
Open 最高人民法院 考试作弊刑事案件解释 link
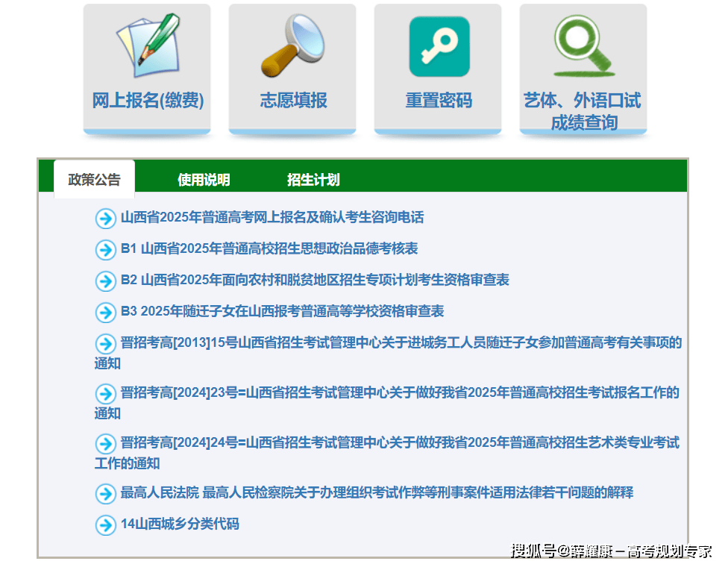click(x=377, y=492)
